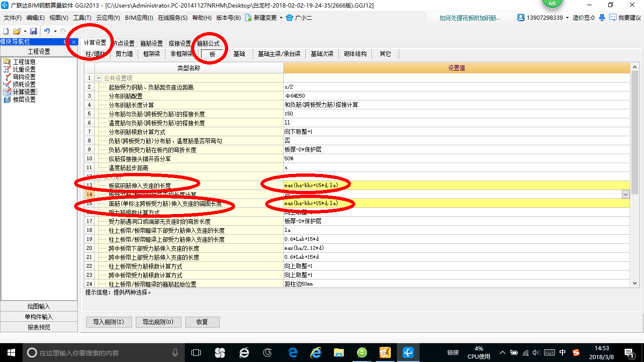Image resolution: width=644 pixels, height=362 pixels.
Task: Click the New file icon in toolbar
Action: point(6,31)
